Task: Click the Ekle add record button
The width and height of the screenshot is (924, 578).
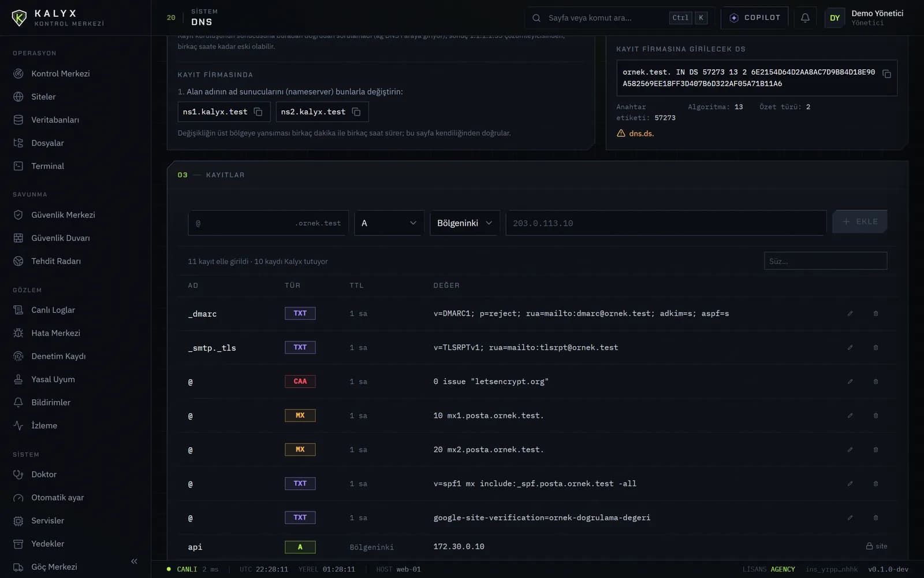Action: [x=859, y=222]
